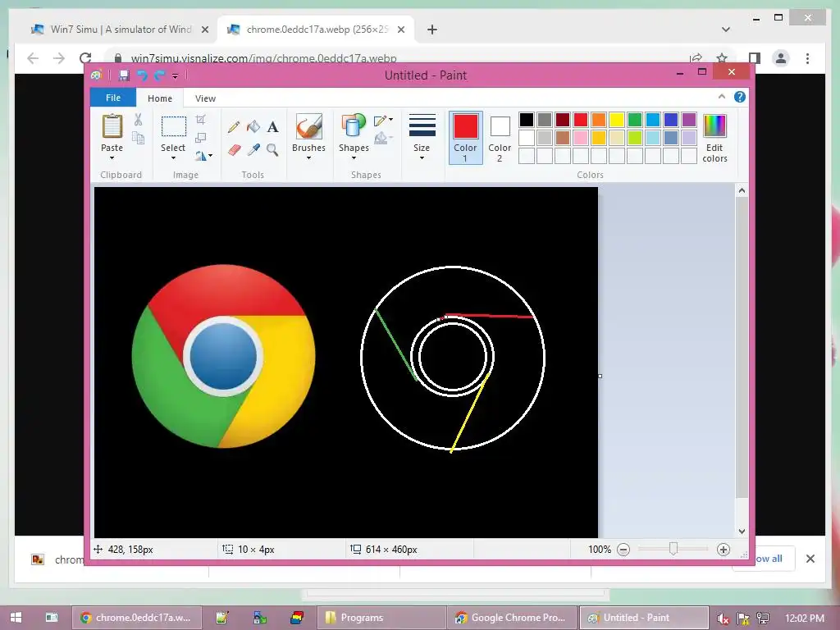Choose Fill with color bucket tool

[253, 126]
